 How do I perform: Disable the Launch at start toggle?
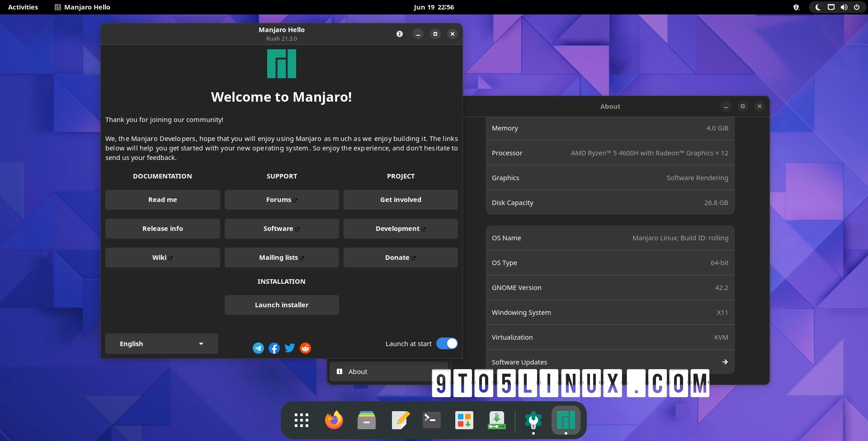(447, 343)
